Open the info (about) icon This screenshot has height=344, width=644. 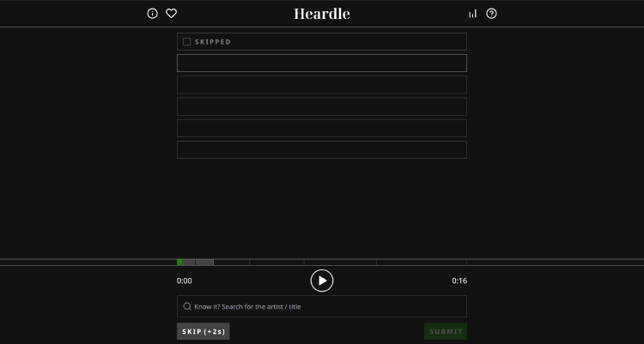153,14
